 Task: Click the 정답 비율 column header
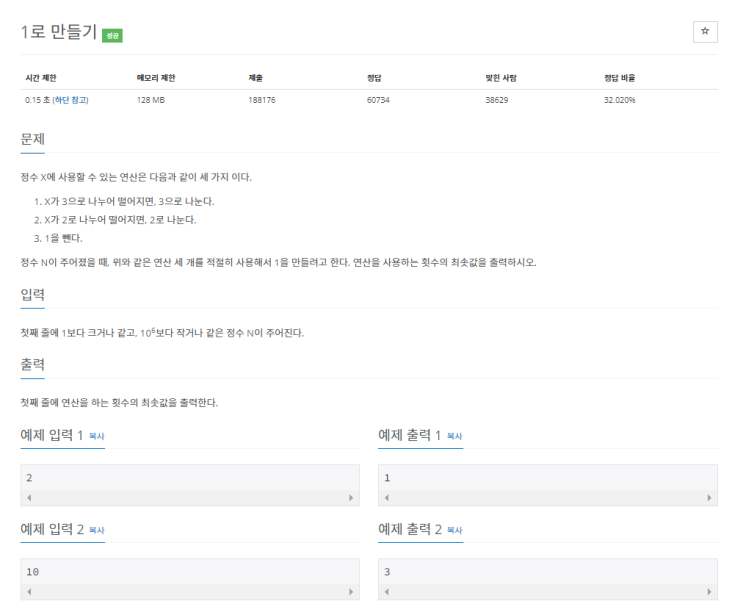click(x=619, y=78)
